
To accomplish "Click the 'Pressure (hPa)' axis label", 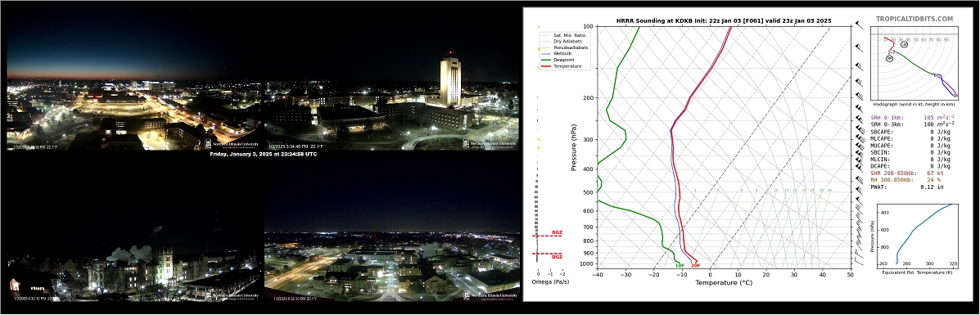I will tap(574, 147).
